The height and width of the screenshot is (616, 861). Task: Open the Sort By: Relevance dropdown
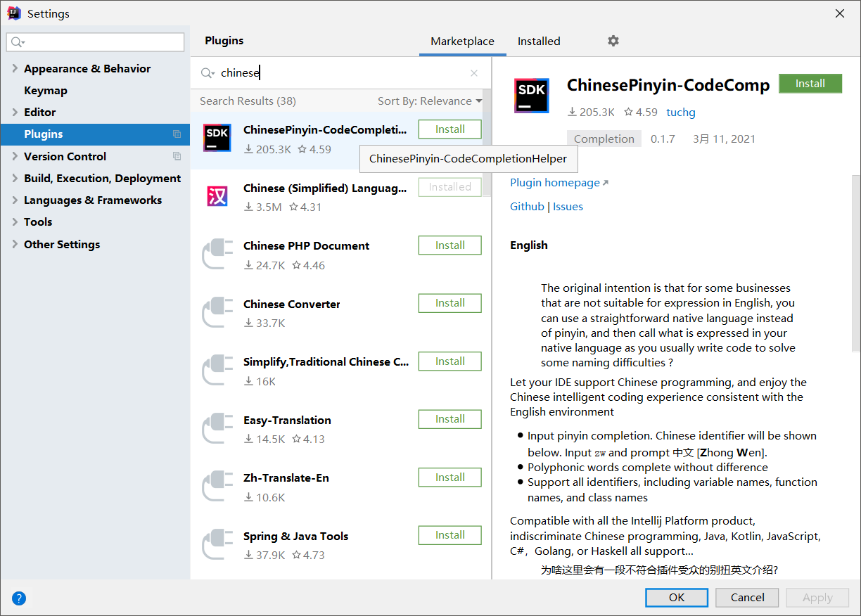click(x=430, y=101)
